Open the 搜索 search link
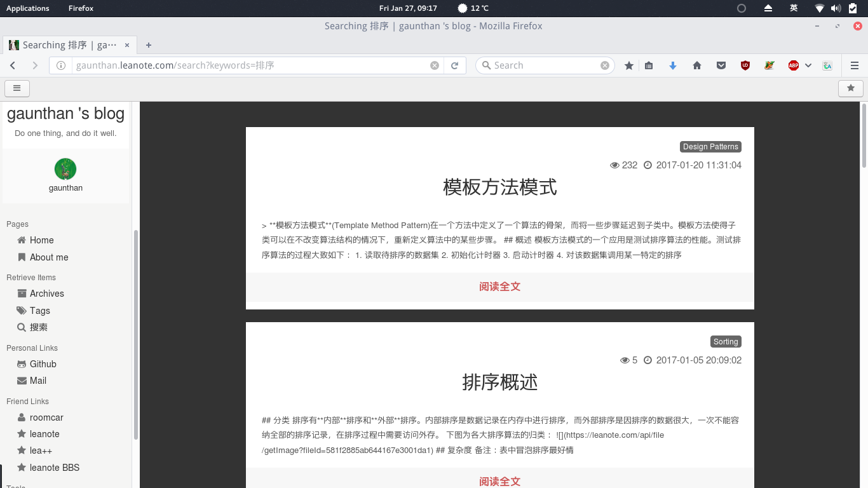Image resolution: width=868 pixels, height=488 pixels. pos(39,327)
